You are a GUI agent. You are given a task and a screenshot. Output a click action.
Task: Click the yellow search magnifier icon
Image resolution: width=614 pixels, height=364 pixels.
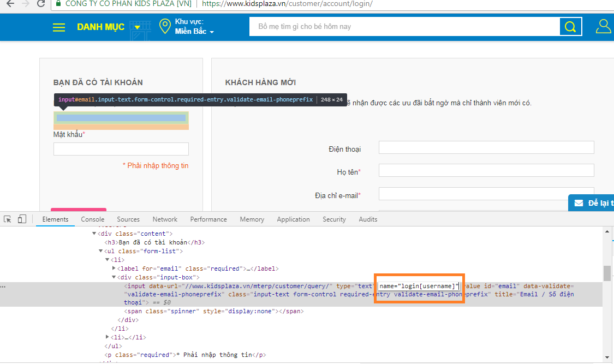570,26
